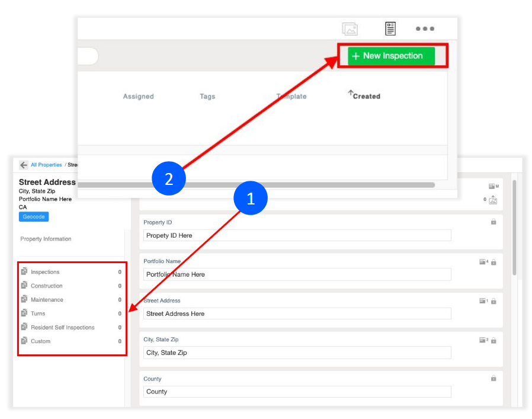
Task: Click the green New Inspection button
Action: click(x=391, y=56)
